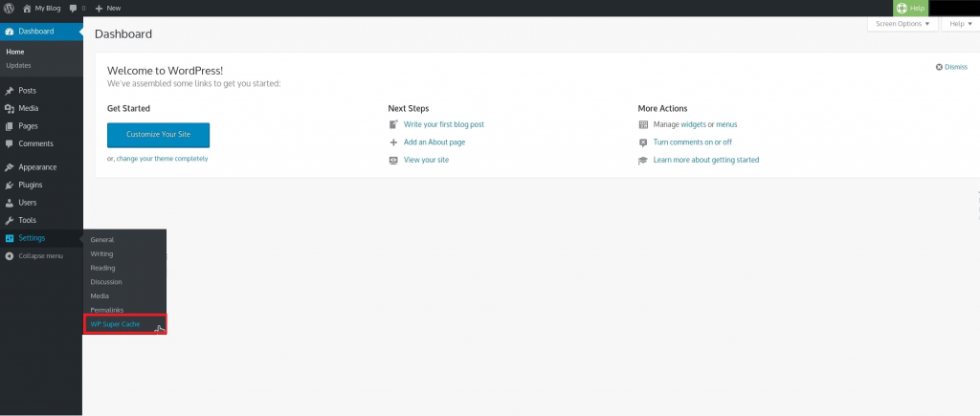Viewport: 980px width, 416px height.
Task: Choose General in Settings flyout
Action: point(101,240)
